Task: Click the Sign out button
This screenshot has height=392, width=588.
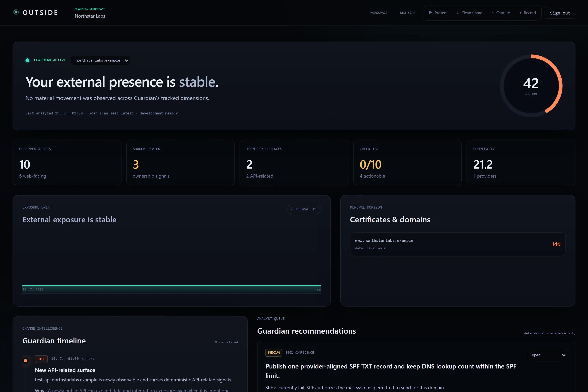Action: pyautogui.click(x=560, y=13)
